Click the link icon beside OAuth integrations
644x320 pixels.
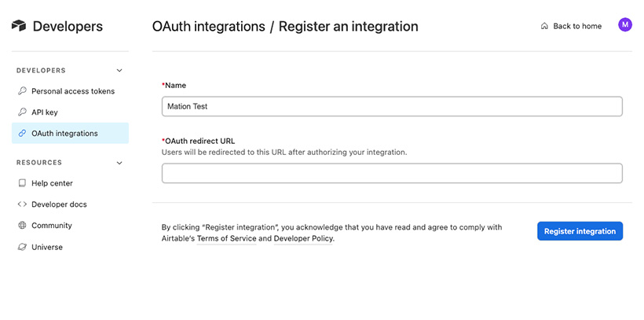22,133
